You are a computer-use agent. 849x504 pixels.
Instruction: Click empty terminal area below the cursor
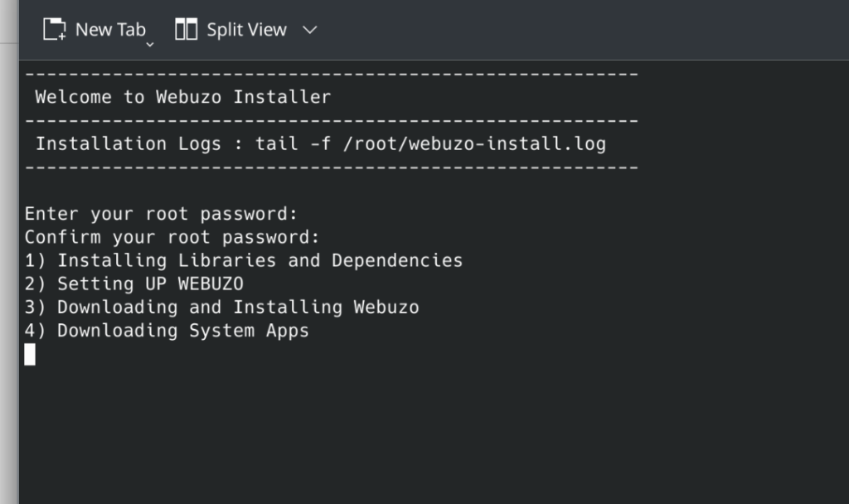click(x=415, y=431)
